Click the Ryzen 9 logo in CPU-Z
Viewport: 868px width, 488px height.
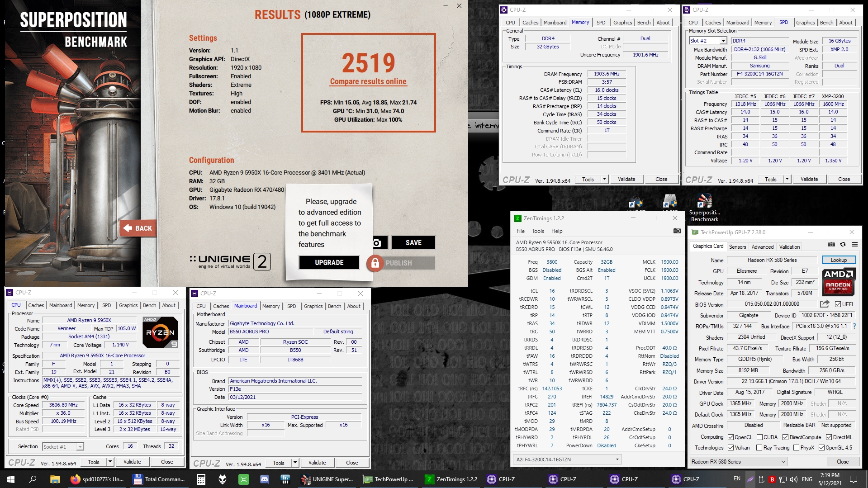[161, 332]
